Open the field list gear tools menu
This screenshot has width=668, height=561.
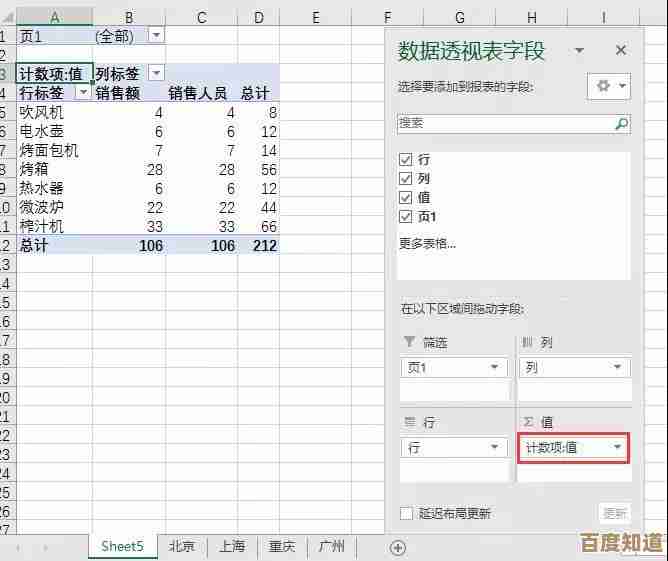[x=611, y=86]
